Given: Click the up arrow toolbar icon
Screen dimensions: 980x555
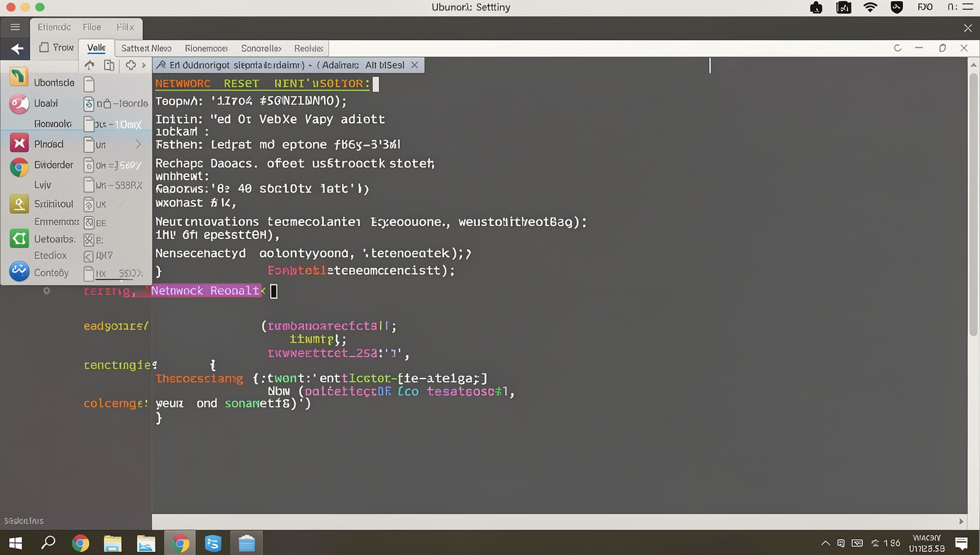Looking at the screenshot, I should (x=90, y=65).
